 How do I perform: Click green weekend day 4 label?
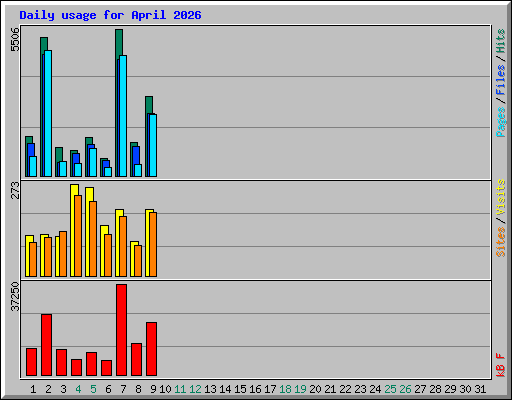coord(78,389)
